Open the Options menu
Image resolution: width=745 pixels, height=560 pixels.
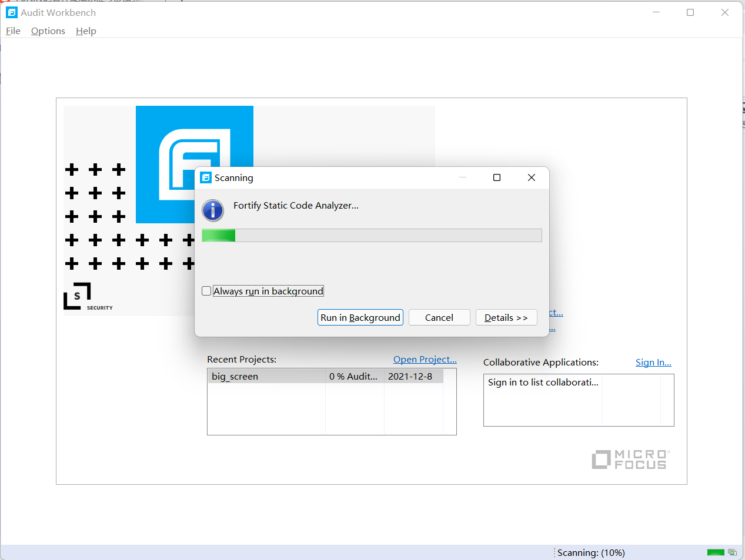[48, 31]
